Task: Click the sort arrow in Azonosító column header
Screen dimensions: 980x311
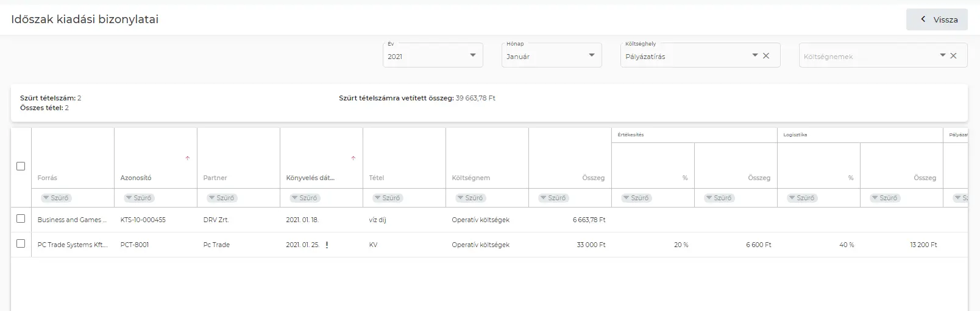Action: (188, 158)
